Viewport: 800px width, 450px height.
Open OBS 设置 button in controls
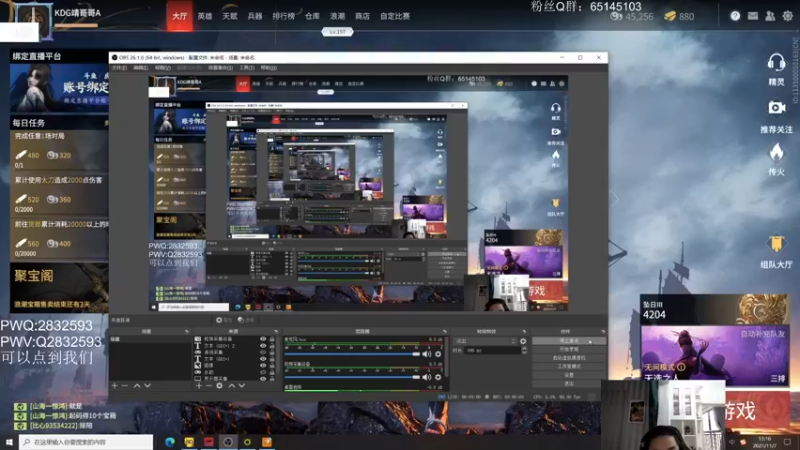click(x=569, y=375)
